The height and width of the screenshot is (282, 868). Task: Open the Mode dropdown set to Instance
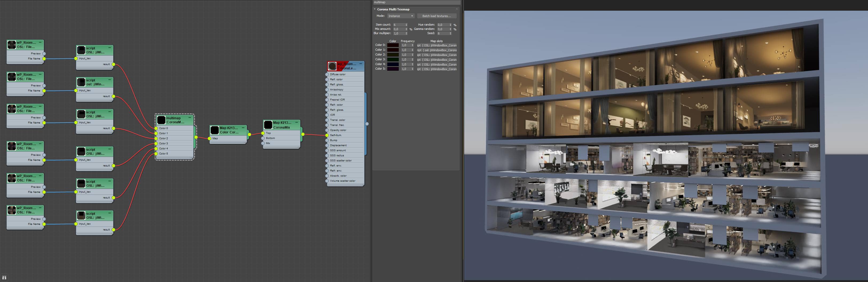click(400, 16)
